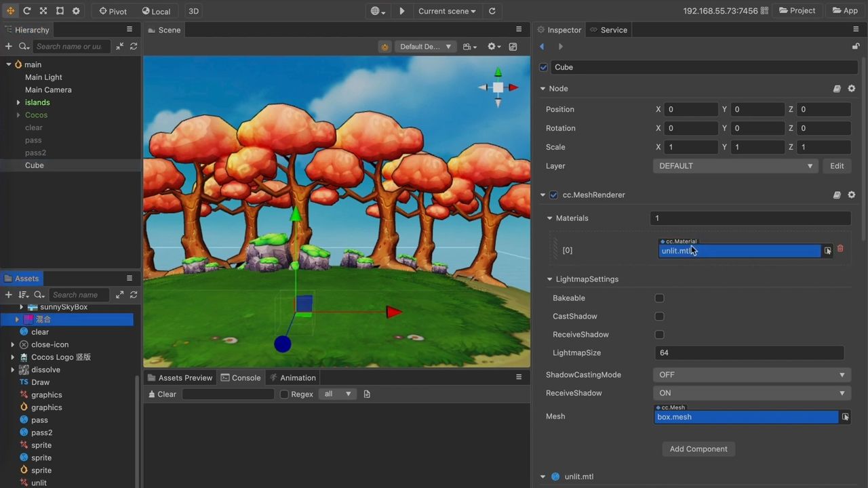This screenshot has height=488, width=868.
Task: Switch scene view with the 3D button
Action: point(193,11)
